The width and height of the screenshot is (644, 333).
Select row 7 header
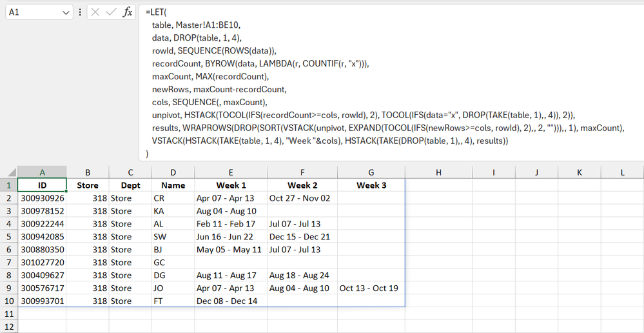[8, 262]
